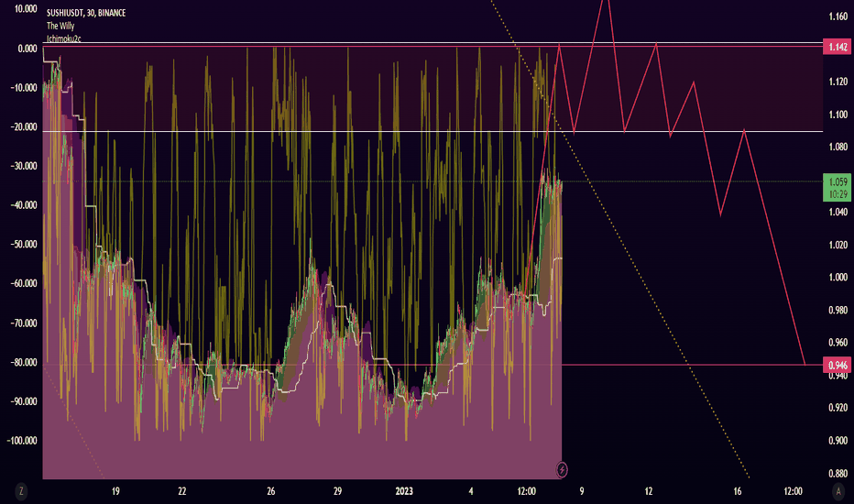This screenshot has height=504, width=854.
Task: Click -100.000 on left scale
Action: [22, 440]
